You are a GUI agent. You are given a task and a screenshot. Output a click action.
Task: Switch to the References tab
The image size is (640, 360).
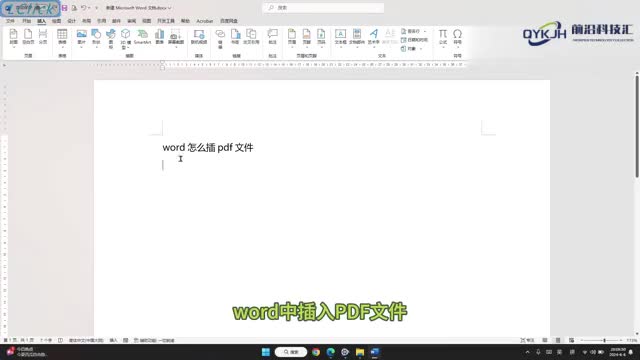coord(101,21)
